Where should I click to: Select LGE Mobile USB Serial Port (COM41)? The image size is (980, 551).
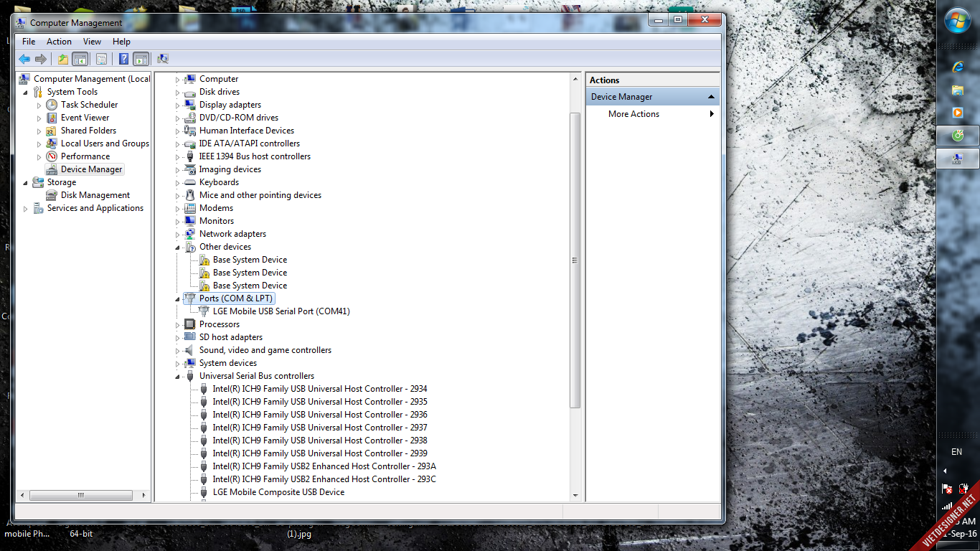[x=281, y=311]
